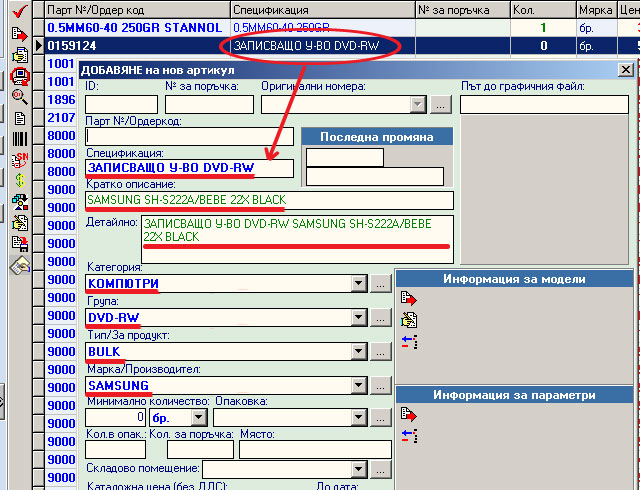
Task: Open the magnifier search icon
Action: (x=20, y=97)
